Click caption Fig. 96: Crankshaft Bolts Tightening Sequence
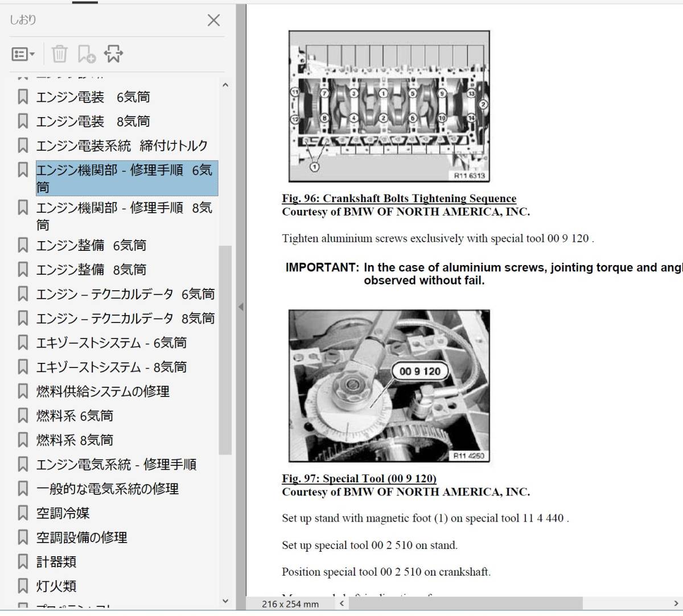Image resolution: width=683 pixels, height=616 pixels. pos(399,199)
